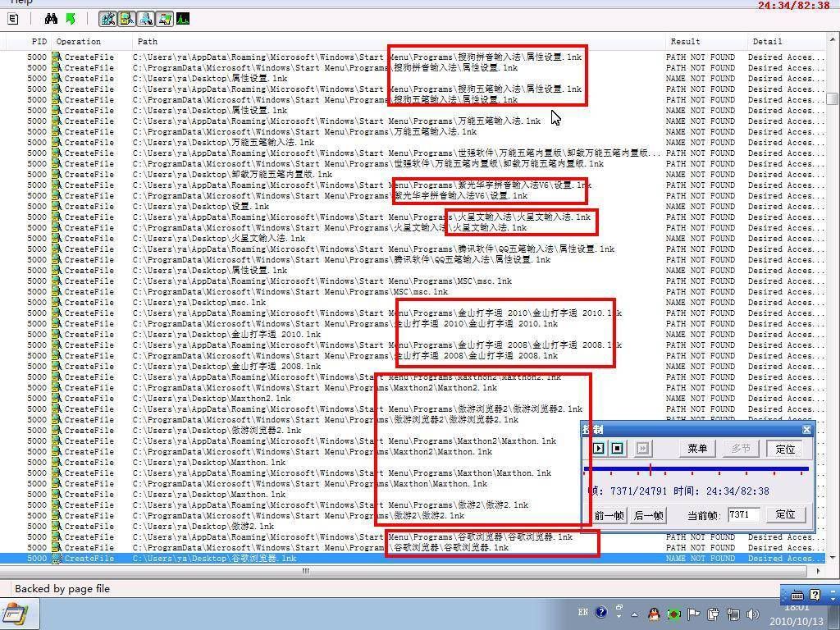The height and width of the screenshot is (630, 840).
Task: Click the vertical scrollbar down arrow
Action: click(832, 557)
